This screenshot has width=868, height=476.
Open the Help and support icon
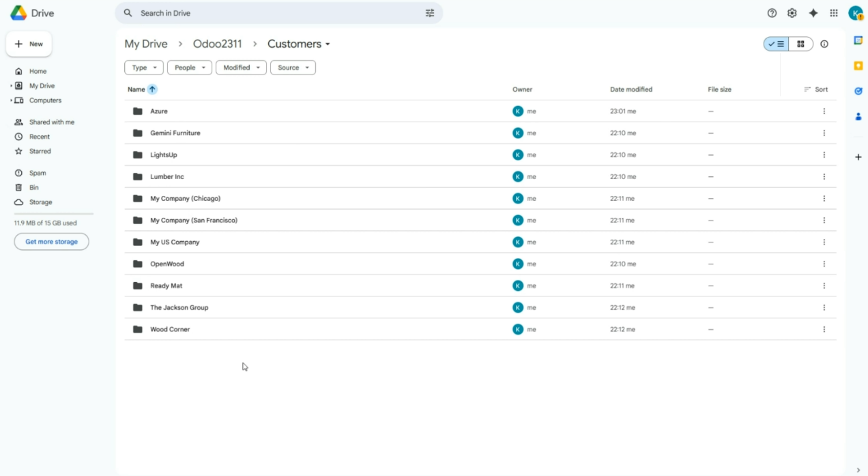click(772, 13)
